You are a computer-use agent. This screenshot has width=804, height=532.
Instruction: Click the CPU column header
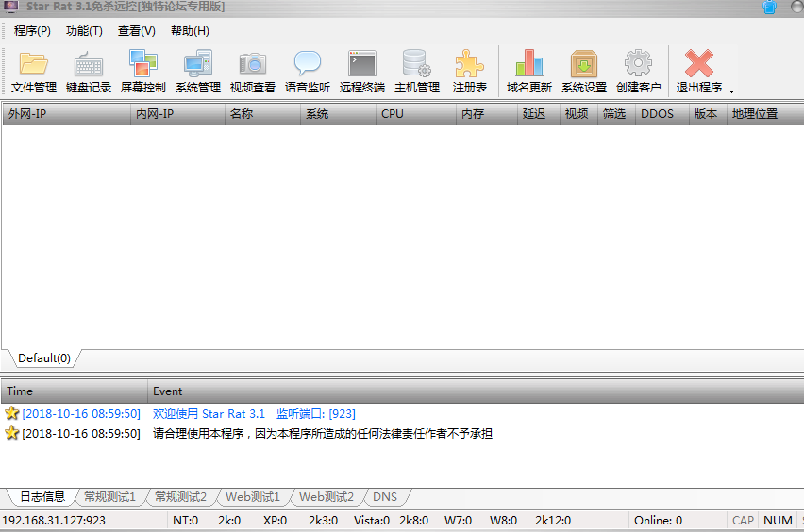point(415,114)
